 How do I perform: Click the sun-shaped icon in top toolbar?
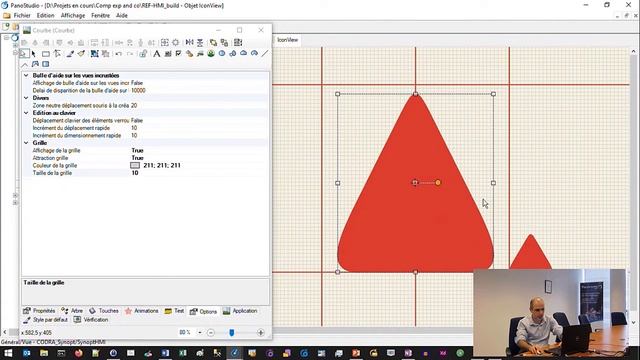(176, 42)
